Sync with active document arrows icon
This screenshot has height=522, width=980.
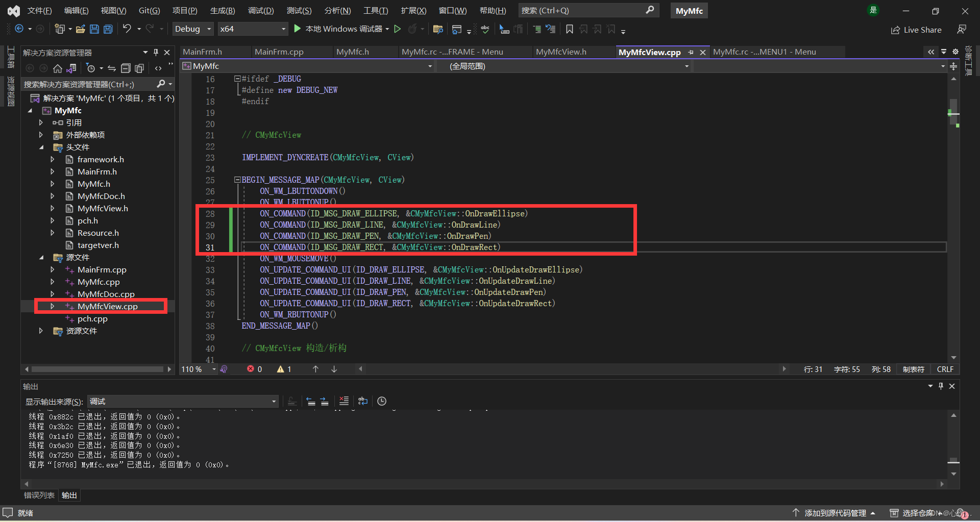point(111,68)
